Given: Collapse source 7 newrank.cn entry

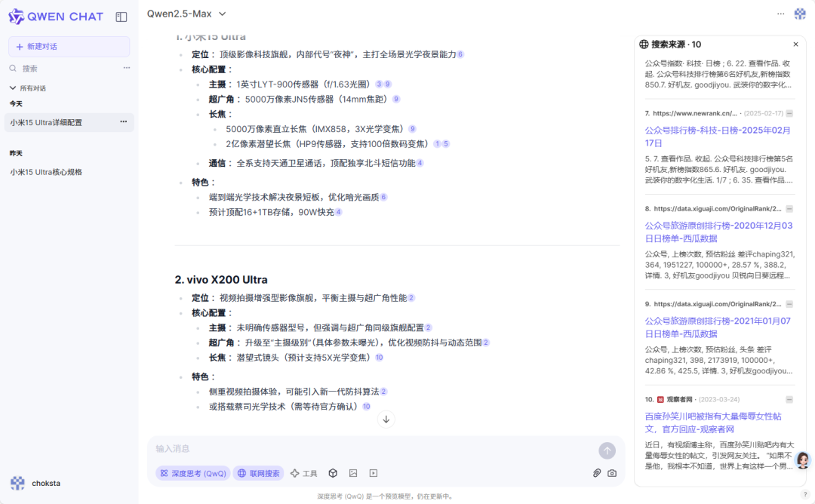Looking at the screenshot, I should [x=789, y=113].
